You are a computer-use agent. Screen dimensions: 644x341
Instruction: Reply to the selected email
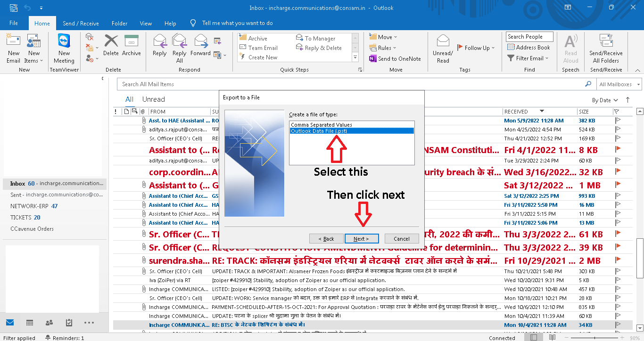pyautogui.click(x=160, y=46)
